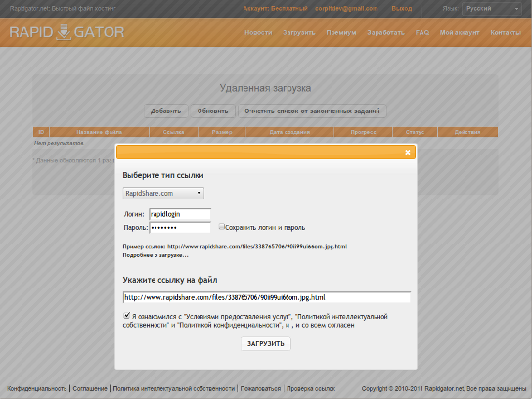This screenshot has height=399, width=532.
Task: Focus the Логин input field
Action: click(x=180, y=214)
